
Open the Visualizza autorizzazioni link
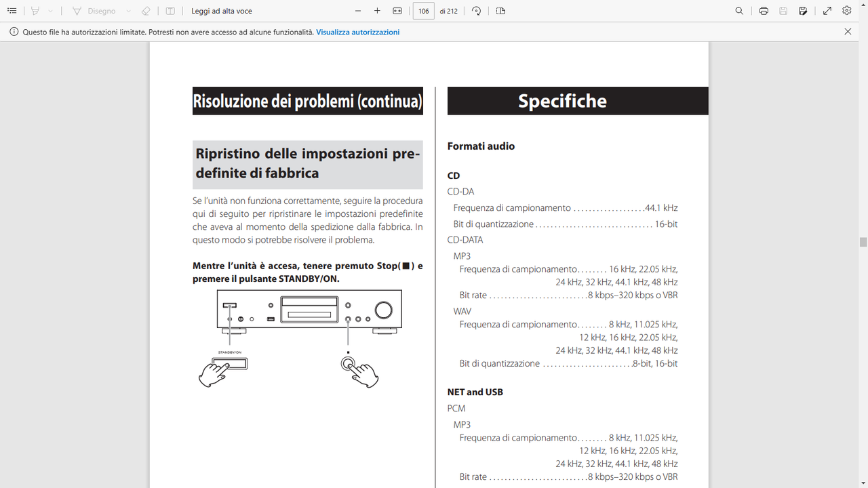pyautogui.click(x=357, y=32)
